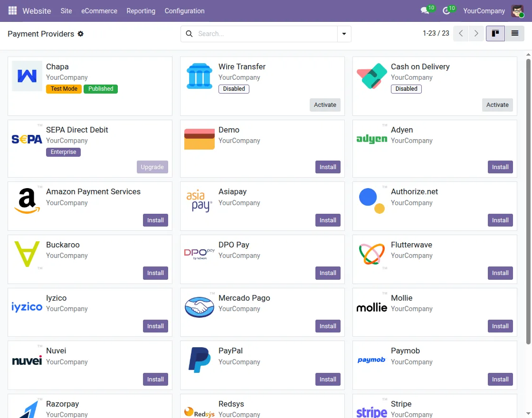The width and height of the screenshot is (532, 418).
Task: Open the search filter dropdown arrow
Action: [344, 34]
